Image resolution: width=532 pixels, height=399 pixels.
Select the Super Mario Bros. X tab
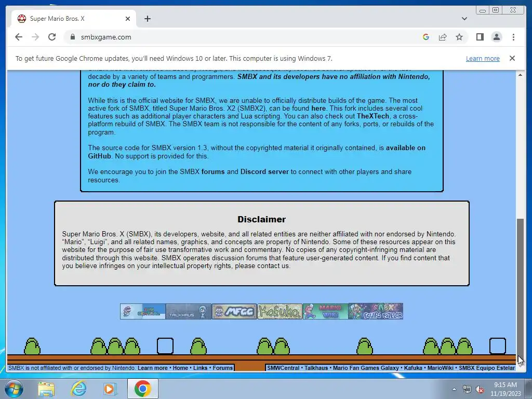[74, 19]
